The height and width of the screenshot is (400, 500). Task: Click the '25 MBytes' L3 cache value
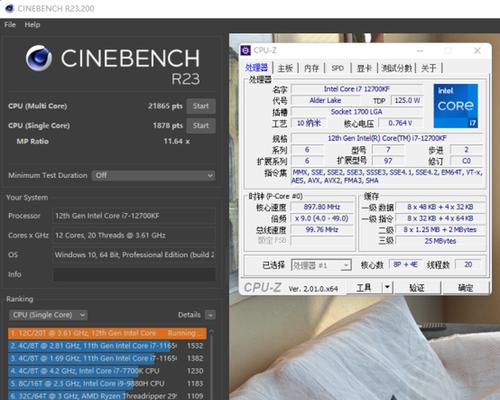[440, 241]
